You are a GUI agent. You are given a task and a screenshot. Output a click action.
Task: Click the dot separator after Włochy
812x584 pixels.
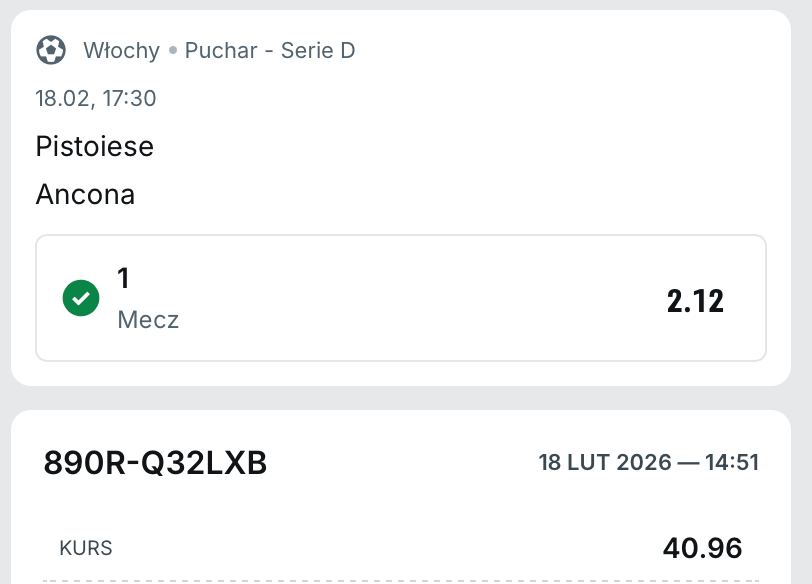point(172,50)
